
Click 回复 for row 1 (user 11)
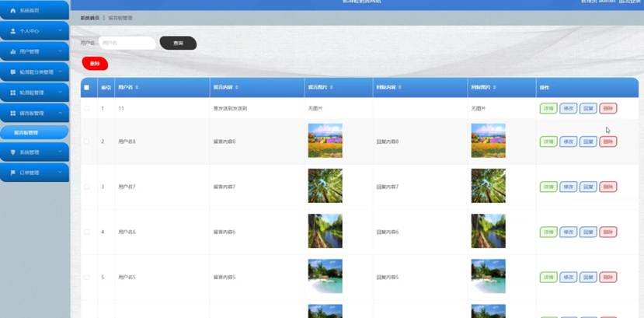click(x=588, y=109)
